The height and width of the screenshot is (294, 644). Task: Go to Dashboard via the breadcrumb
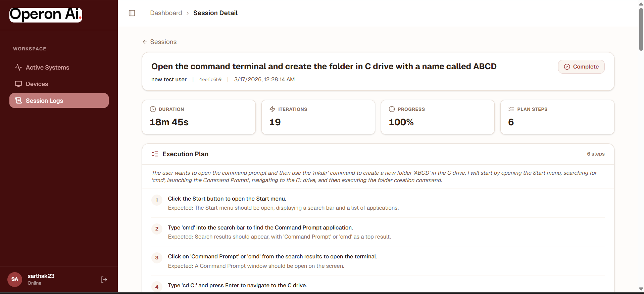coord(166,13)
